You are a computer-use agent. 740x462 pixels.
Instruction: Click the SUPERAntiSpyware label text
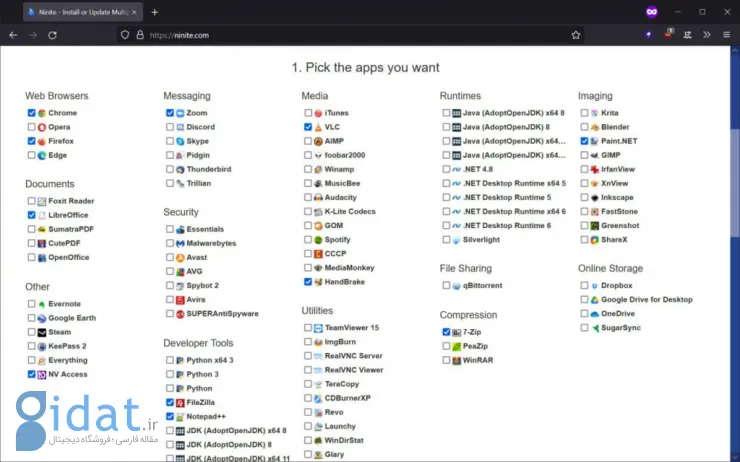tap(222, 314)
